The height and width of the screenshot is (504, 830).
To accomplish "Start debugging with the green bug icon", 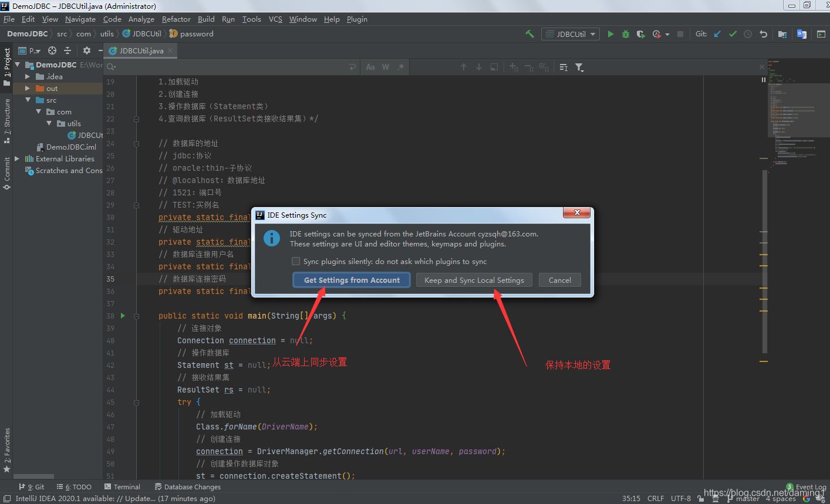I will tap(626, 34).
